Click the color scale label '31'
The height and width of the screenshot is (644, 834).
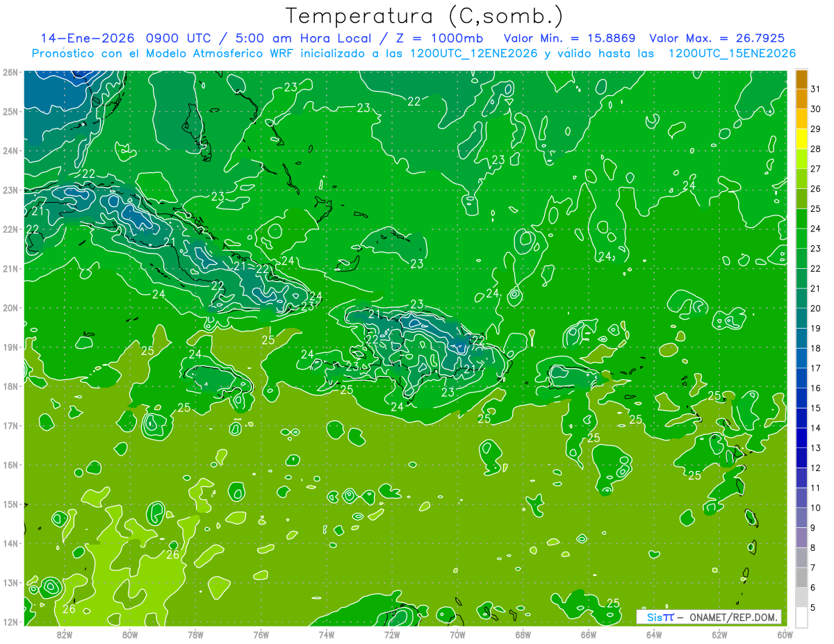[x=816, y=88]
